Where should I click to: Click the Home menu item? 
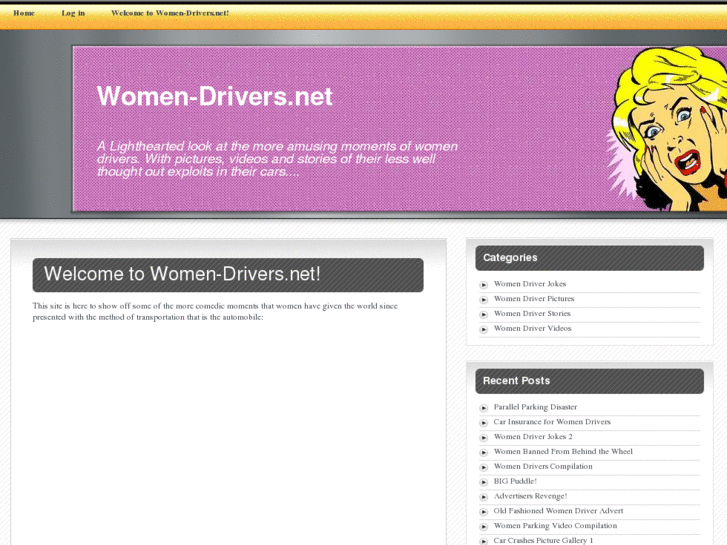pos(24,13)
